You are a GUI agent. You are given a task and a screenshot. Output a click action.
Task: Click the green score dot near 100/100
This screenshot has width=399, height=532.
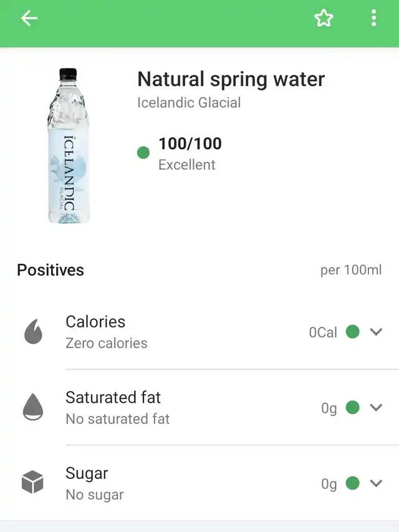[x=143, y=152]
